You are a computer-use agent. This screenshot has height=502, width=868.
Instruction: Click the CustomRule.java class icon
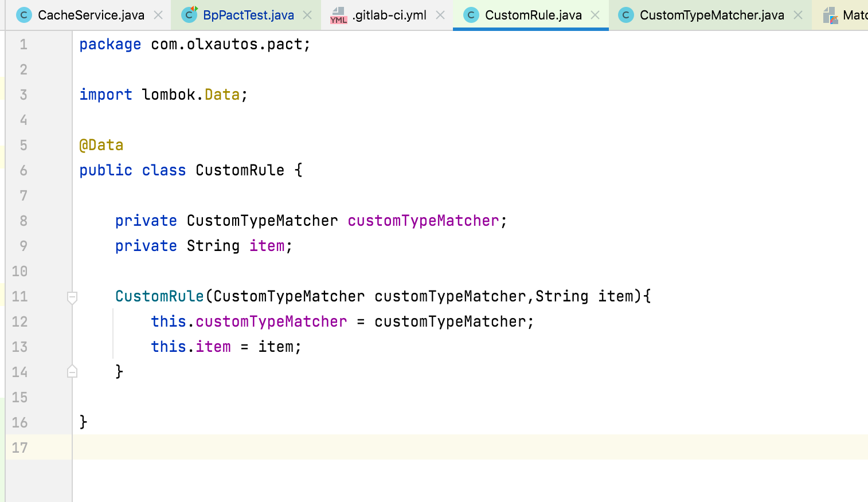click(x=471, y=15)
